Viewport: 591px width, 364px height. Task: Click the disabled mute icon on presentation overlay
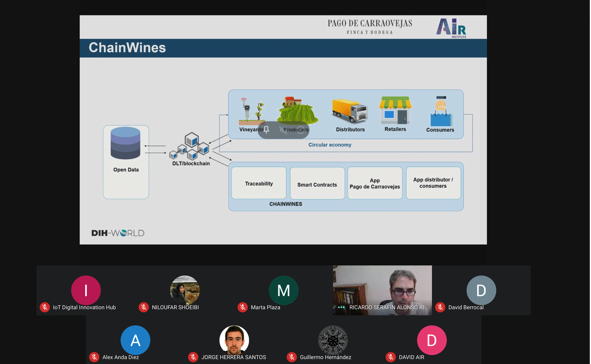(x=283, y=130)
